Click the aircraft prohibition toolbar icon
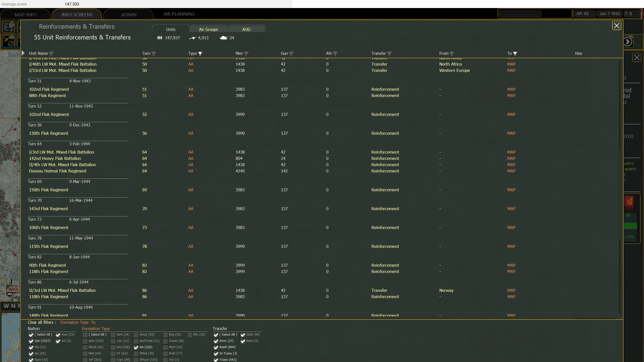The width and height of the screenshot is (644, 362). 8,41
